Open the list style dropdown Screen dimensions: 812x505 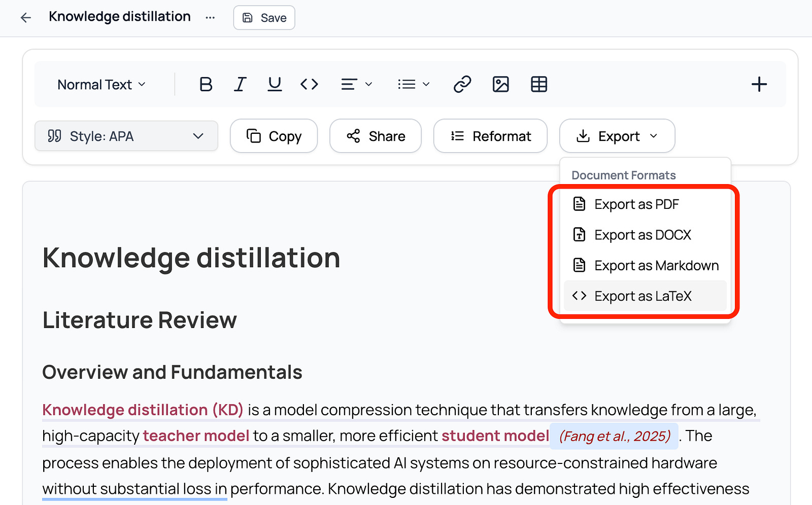point(414,84)
